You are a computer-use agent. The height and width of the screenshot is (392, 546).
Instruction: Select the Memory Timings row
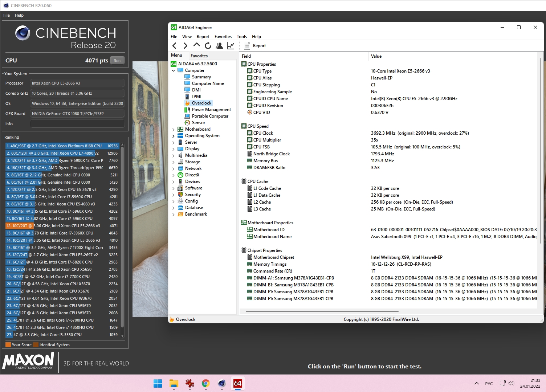coord(388,264)
